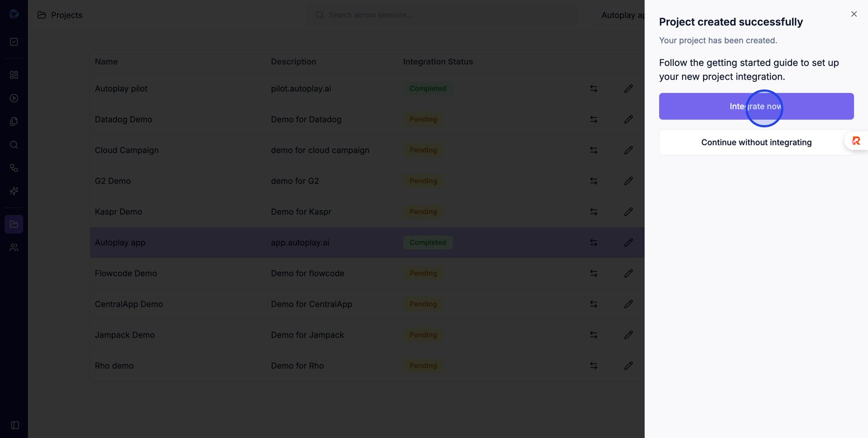Open the sparkle AI icon in sidebar
868x438 pixels.
14,191
